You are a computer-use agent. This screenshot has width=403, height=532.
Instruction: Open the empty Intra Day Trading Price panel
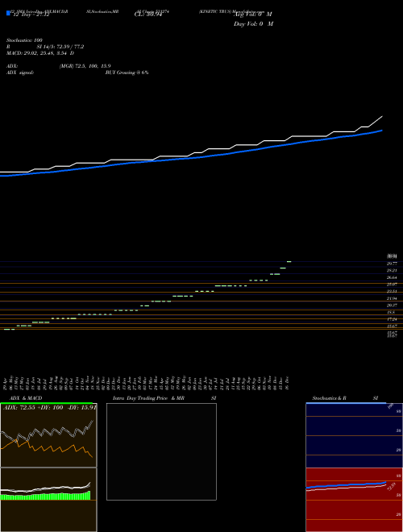(x=161, y=451)
